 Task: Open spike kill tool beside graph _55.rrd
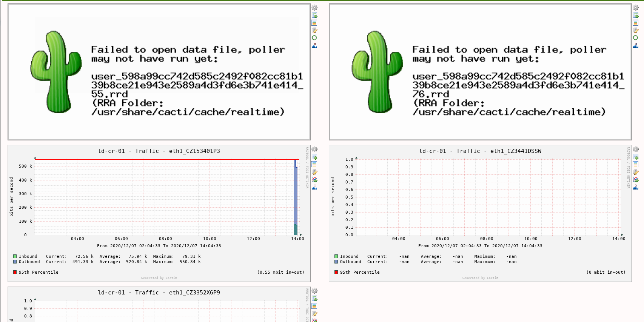point(314,45)
